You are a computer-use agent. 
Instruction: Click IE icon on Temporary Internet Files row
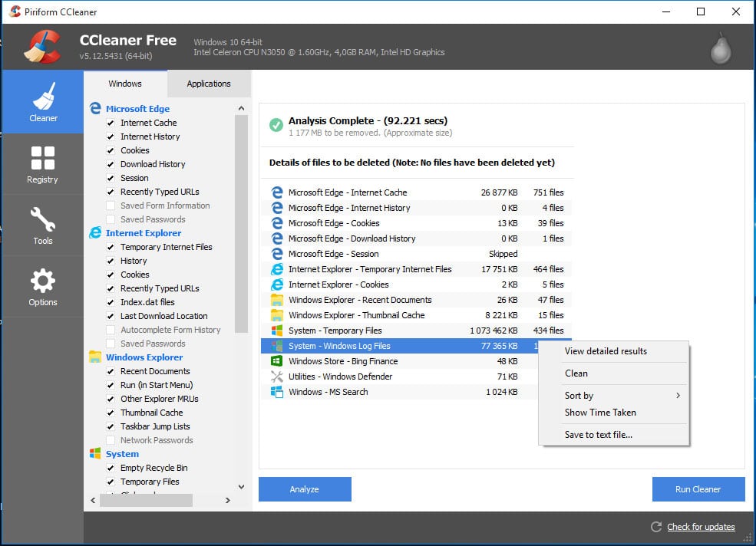(277, 269)
